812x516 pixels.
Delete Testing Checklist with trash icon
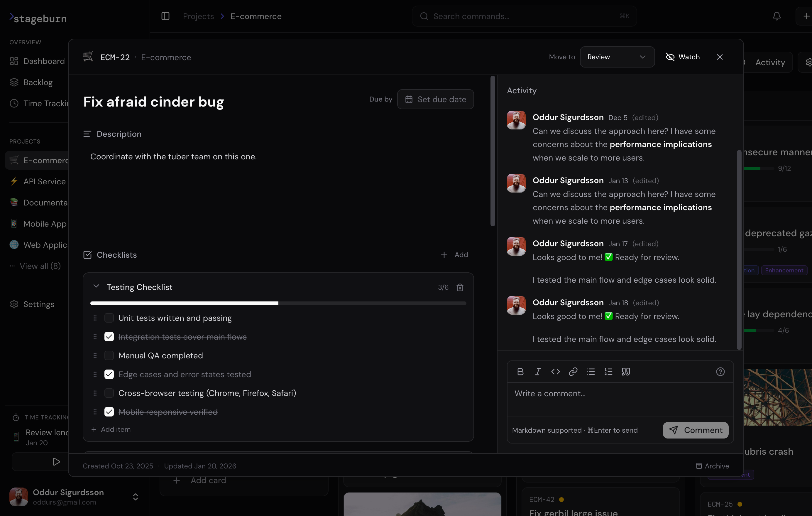[460, 287]
